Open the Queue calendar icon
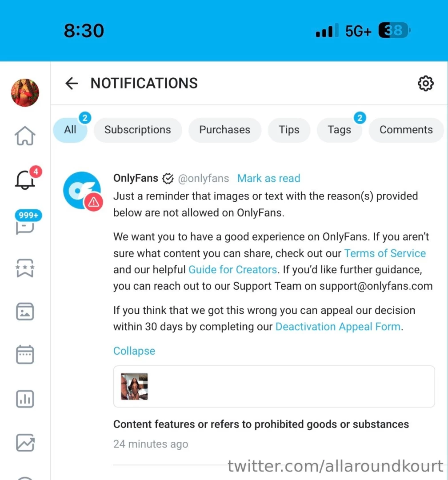 point(25,355)
